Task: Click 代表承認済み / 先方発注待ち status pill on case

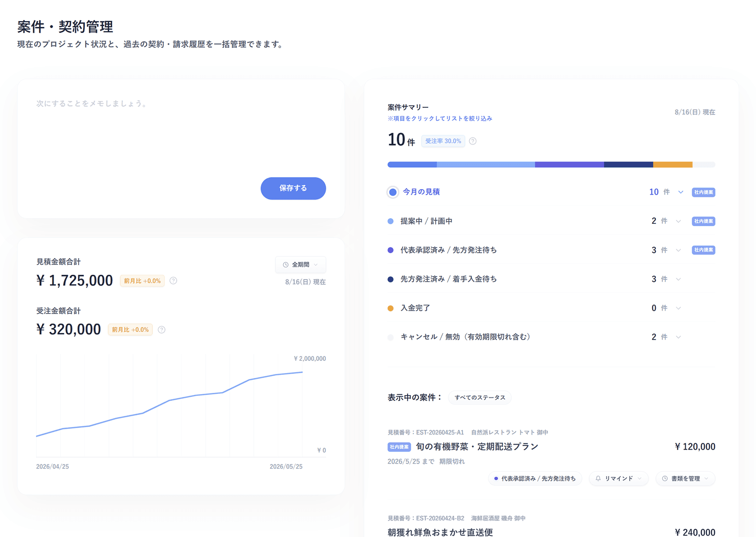Action: (535, 478)
